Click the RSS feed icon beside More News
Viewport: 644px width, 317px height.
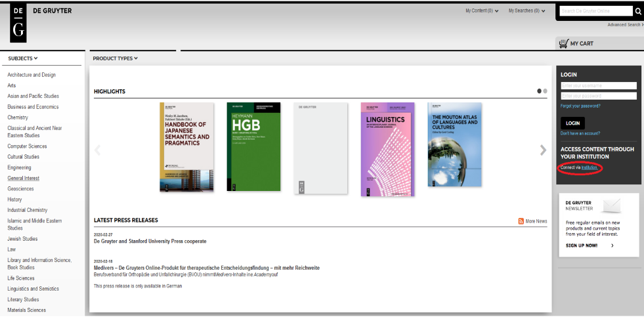pos(521,221)
